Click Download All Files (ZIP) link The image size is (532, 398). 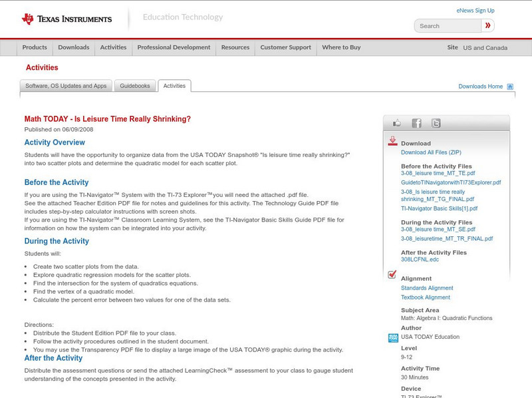point(431,152)
